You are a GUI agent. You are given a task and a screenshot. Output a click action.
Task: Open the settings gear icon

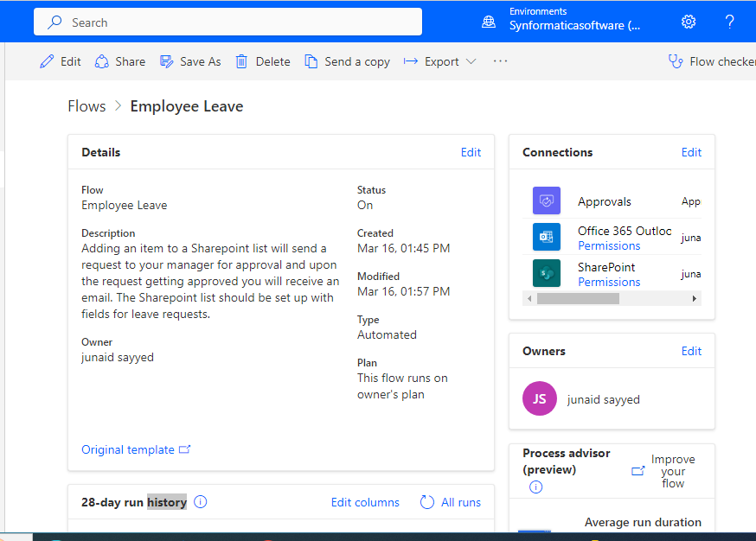689,22
